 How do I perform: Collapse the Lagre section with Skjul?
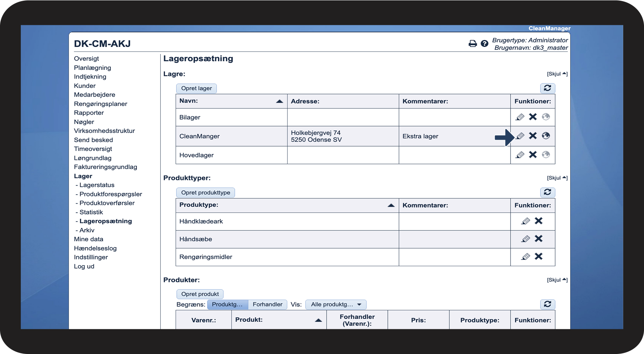click(x=557, y=74)
